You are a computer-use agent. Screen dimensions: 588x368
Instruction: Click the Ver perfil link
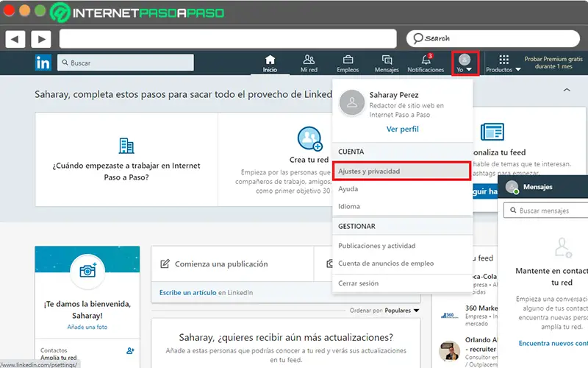(x=402, y=130)
